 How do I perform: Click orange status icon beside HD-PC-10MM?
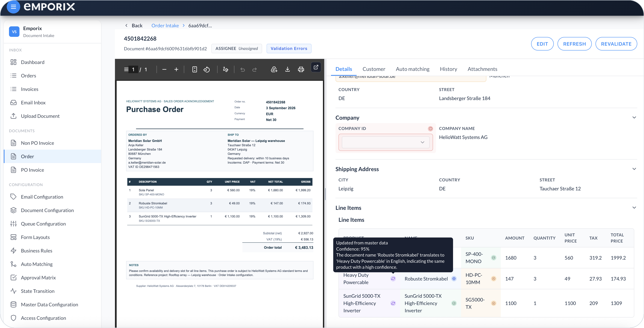494,278
